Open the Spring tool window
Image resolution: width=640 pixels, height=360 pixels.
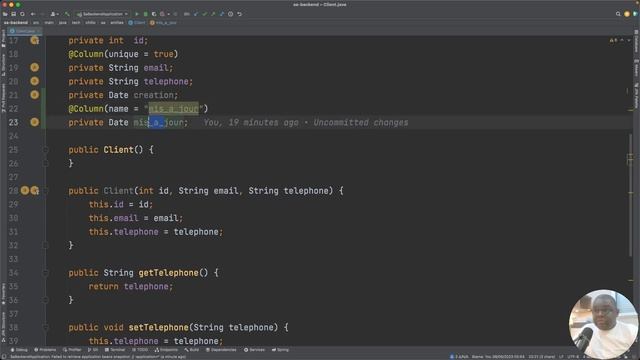pyautogui.click(x=280, y=350)
